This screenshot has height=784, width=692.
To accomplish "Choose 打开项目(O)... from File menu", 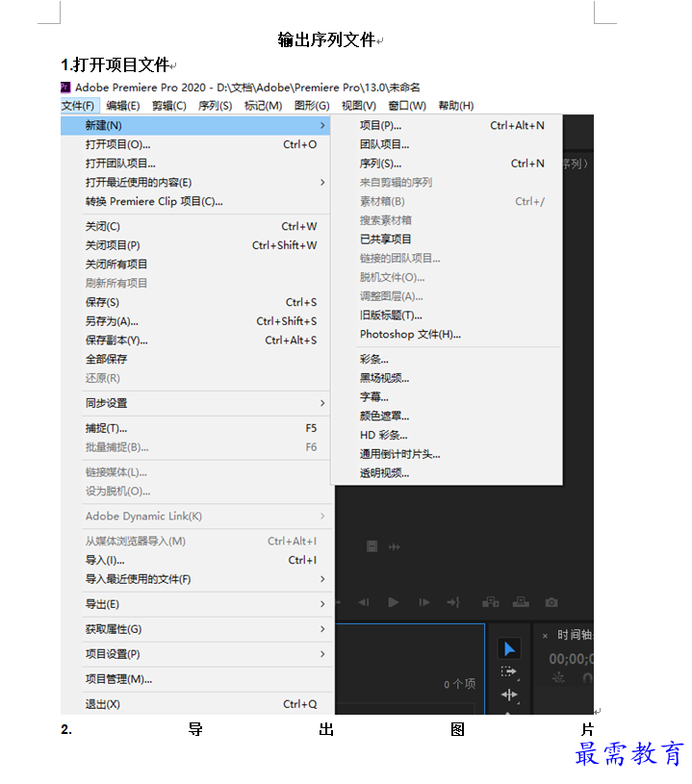I will pos(195,144).
